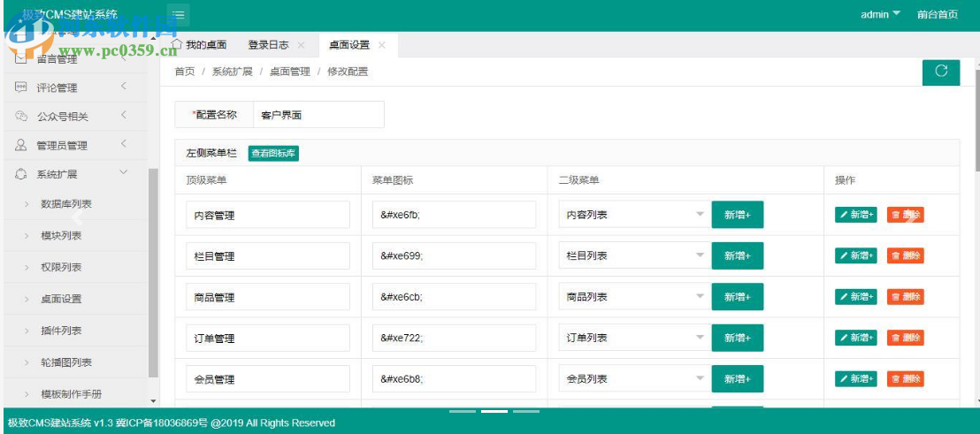Click the sidebar vertical scrollbar thumb
This screenshot has width=980, height=434.
[x=154, y=273]
